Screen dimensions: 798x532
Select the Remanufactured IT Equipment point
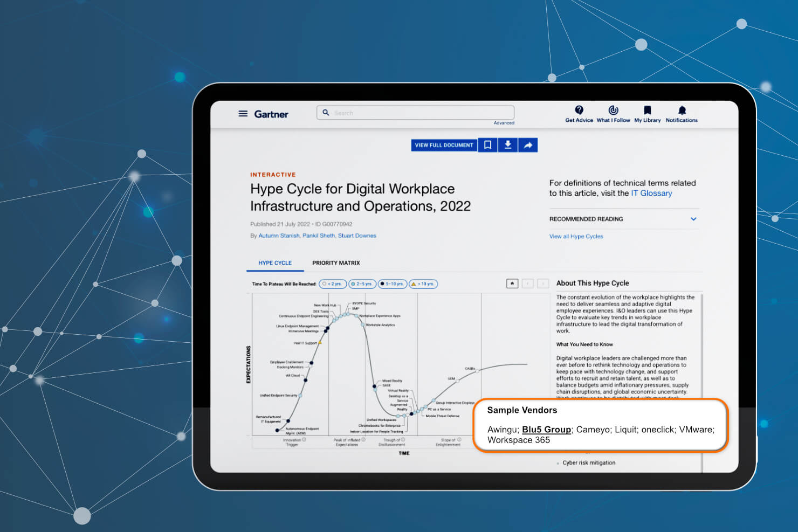pyautogui.click(x=288, y=420)
